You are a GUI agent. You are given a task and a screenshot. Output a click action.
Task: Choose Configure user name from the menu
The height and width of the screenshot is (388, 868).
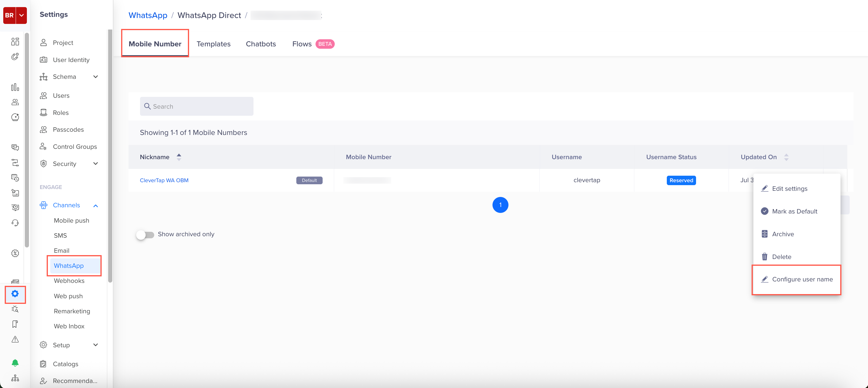click(797, 279)
